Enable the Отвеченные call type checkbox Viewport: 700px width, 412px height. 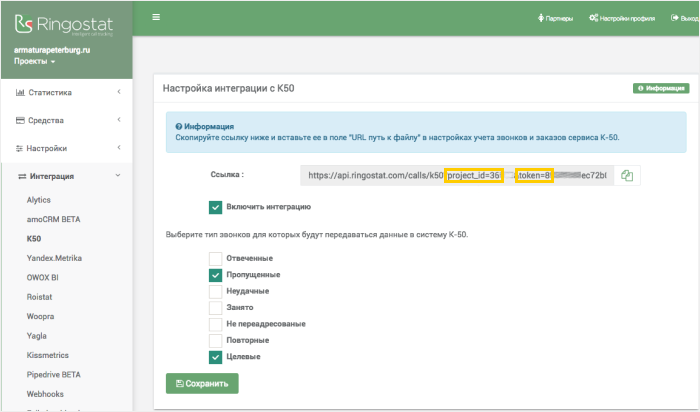point(215,258)
